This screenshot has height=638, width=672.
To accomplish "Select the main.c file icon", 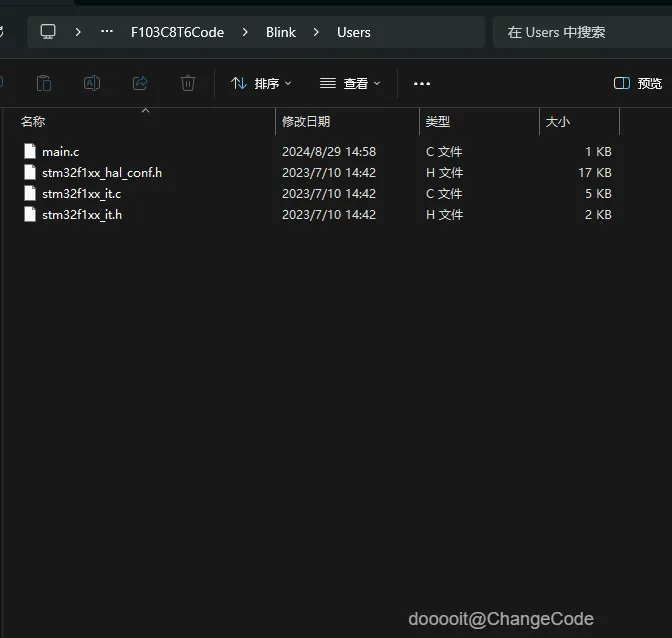I will (30, 151).
